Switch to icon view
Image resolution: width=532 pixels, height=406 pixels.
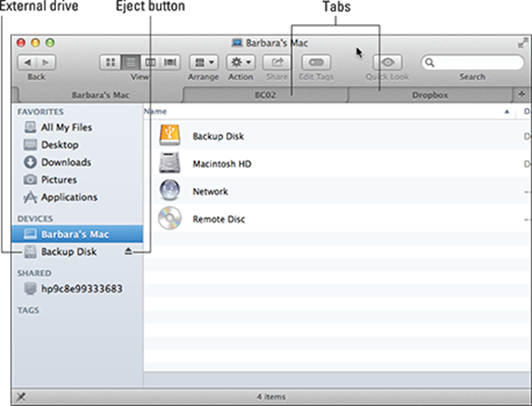(x=111, y=62)
